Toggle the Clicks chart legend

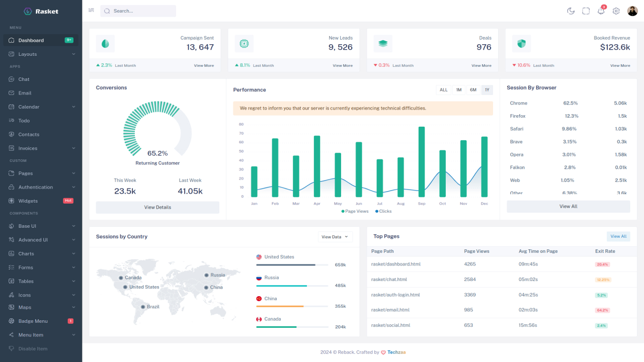point(384,211)
